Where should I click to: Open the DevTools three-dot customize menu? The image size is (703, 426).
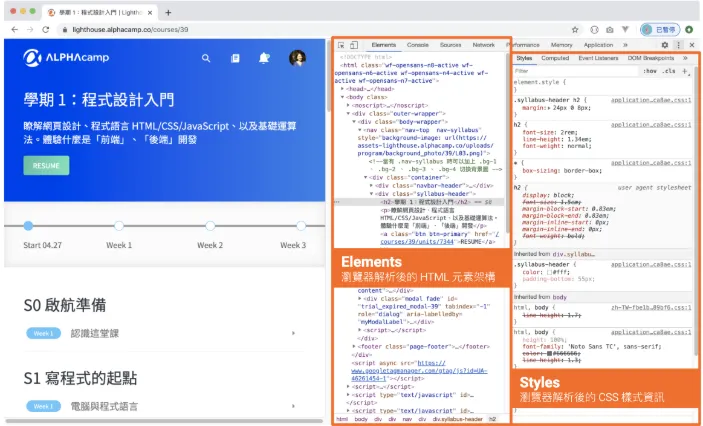pos(678,45)
